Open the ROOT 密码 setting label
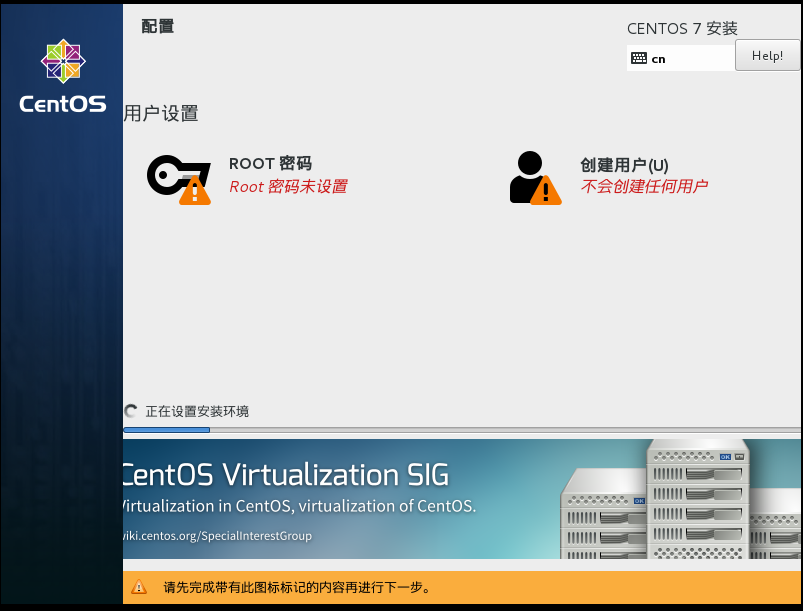 pyautogui.click(x=270, y=164)
